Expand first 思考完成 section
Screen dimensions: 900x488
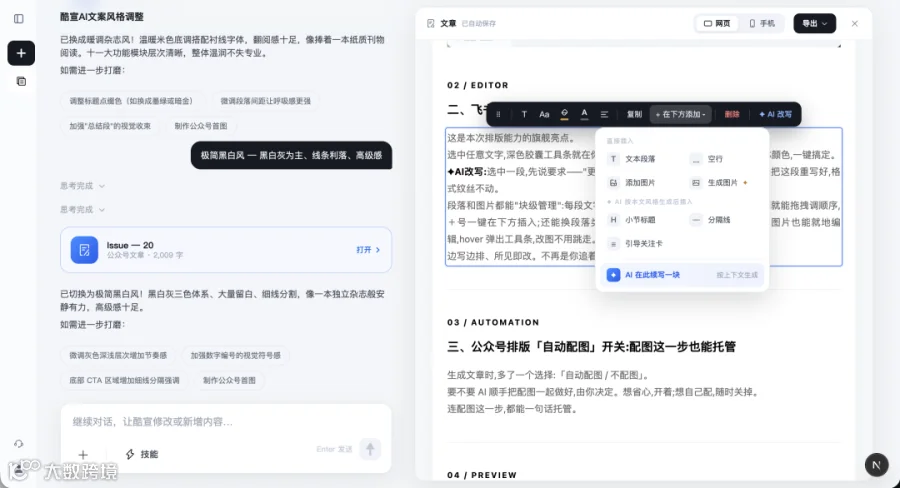(x=83, y=186)
